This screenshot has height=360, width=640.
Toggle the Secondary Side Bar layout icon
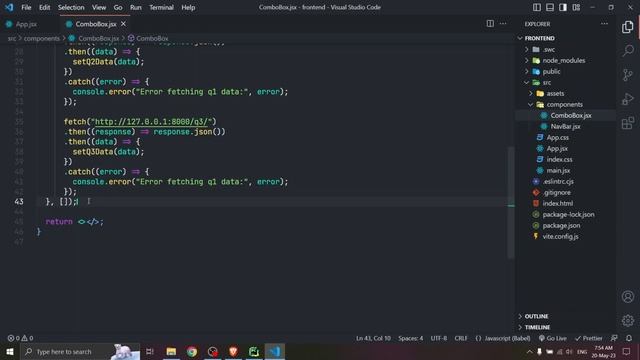click(x=563, y=7)
